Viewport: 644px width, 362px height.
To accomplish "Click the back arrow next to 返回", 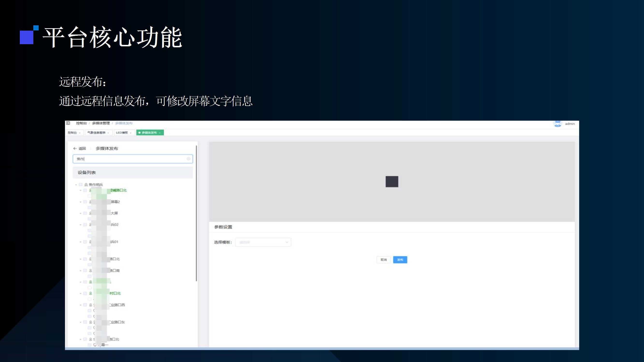I will pos(75,148).
